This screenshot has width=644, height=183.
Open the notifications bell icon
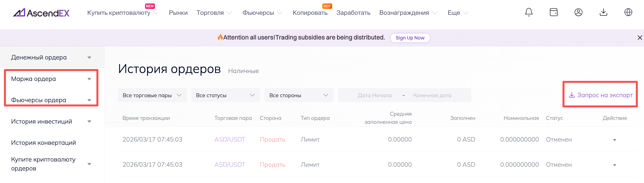point(528,12)
